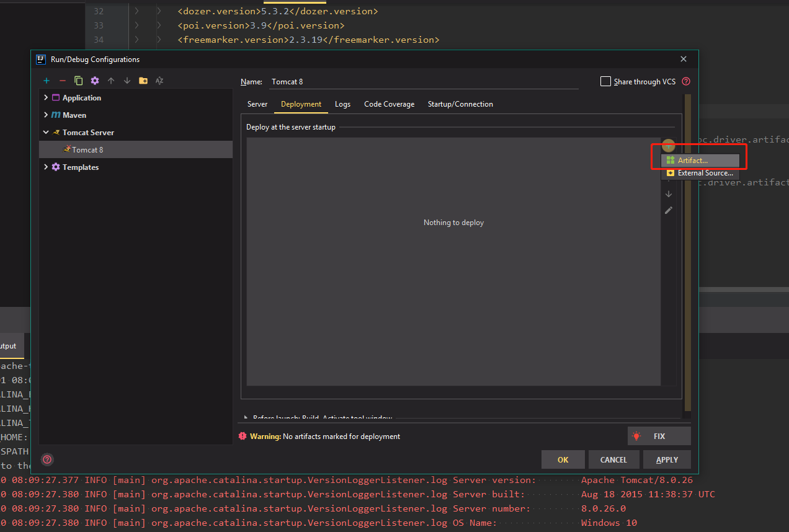This screenshot has height=532, width=789.
Task: Open the Startup/Connection tab
Action: point(460,104)
